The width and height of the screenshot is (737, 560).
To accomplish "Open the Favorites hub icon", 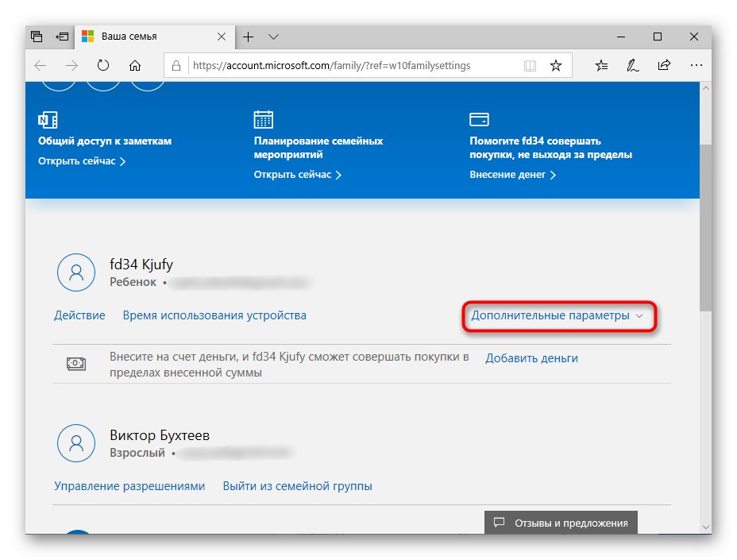I will [x=602, y=66].
